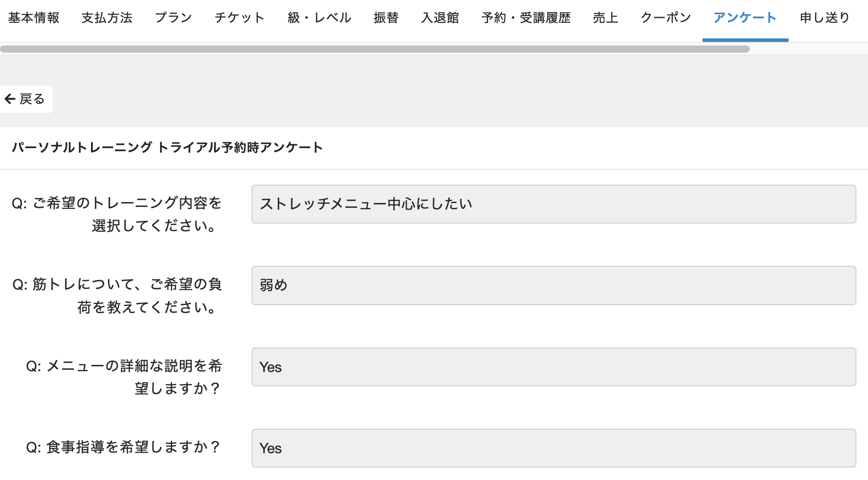Open the 申し送り tab

coord(825,18)
